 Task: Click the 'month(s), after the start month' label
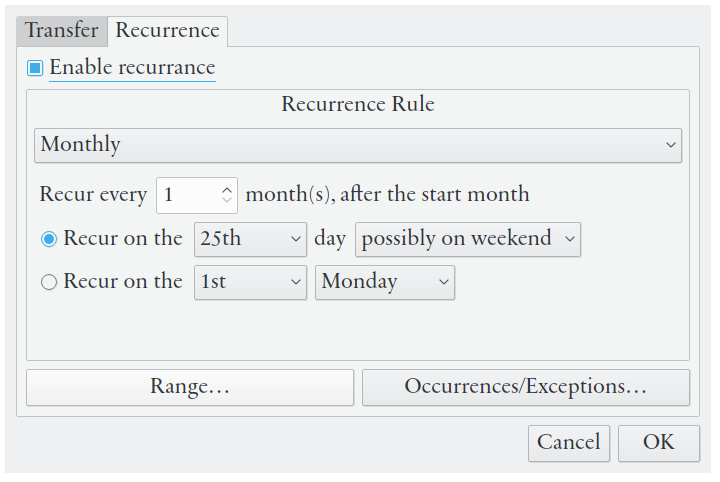387,195
